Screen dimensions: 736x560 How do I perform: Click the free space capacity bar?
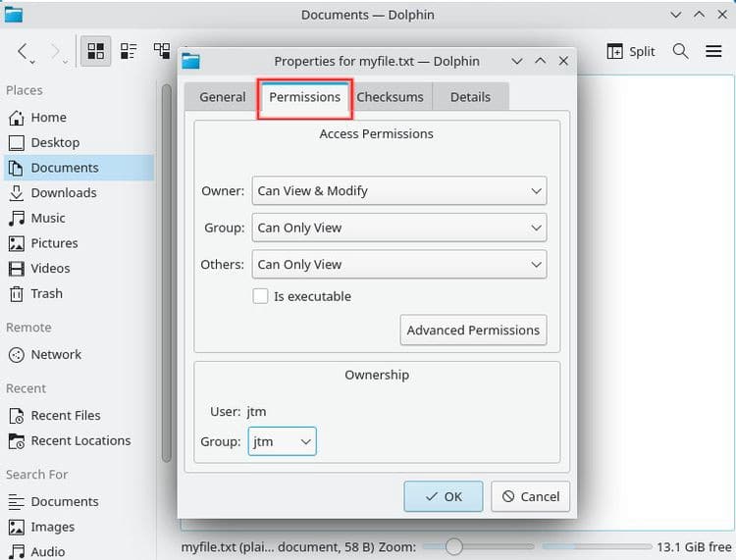coord(597,546)
